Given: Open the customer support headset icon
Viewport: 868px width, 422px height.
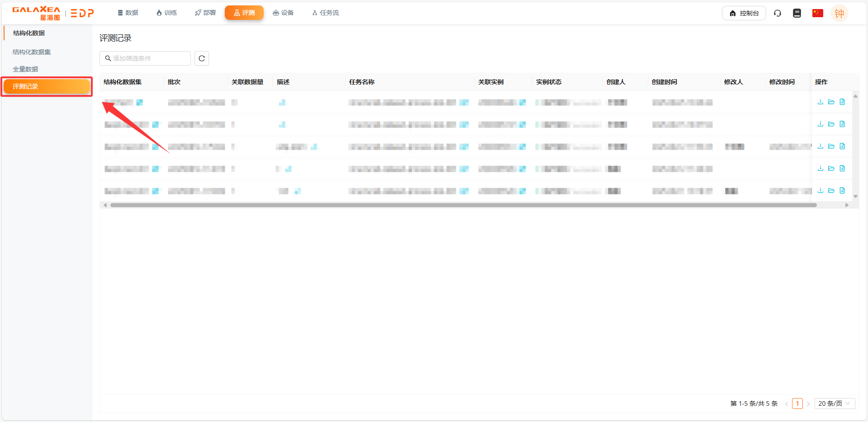Looking at the screenshot, I should [x=777, y=13].
